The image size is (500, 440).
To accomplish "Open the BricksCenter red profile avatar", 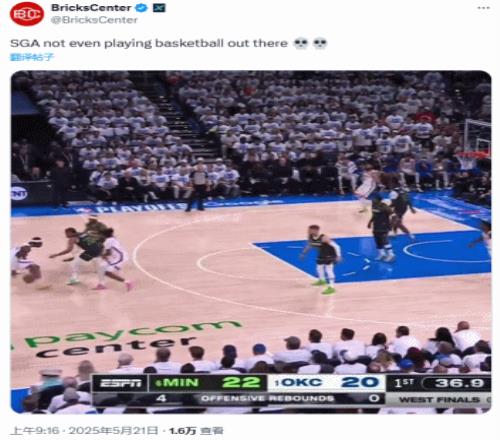I will click(x=27, y=14).
